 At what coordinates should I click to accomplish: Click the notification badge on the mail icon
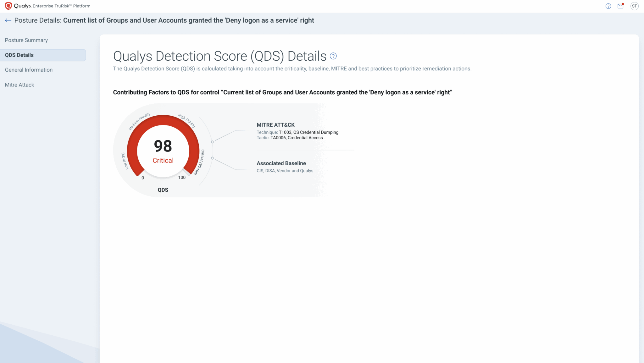tap(623, 4)
